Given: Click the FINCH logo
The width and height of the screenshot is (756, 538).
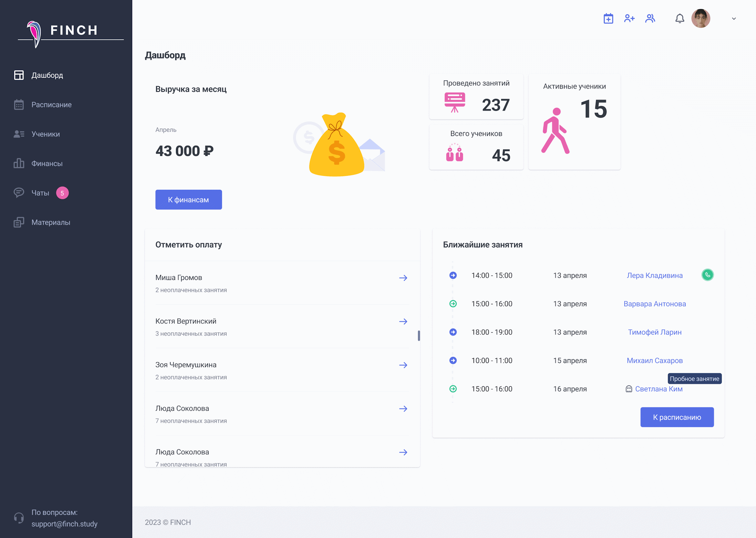Looking at the screenshot, I should 70,31.
